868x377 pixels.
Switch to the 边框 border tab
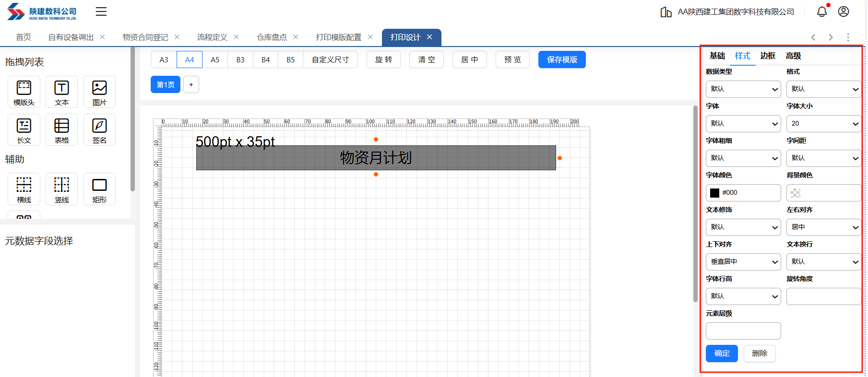coord(768,56)
